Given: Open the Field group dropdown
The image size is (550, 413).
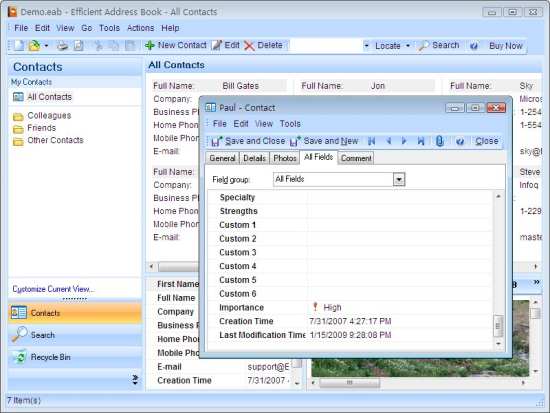Looking at the screenshot, I should click(398, 180).
